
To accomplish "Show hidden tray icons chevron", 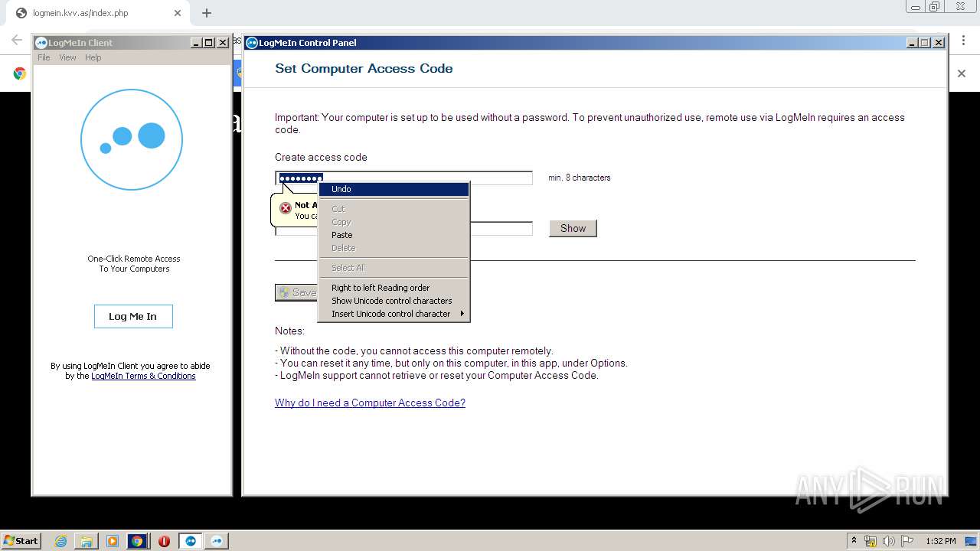I will click(854, 541).
